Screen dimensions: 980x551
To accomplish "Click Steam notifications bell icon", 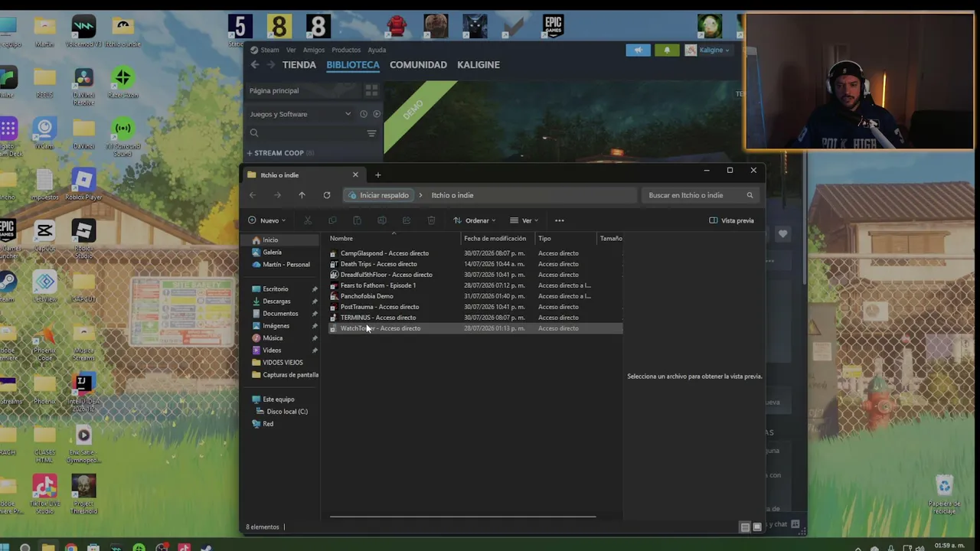I will tap(667, 50).
